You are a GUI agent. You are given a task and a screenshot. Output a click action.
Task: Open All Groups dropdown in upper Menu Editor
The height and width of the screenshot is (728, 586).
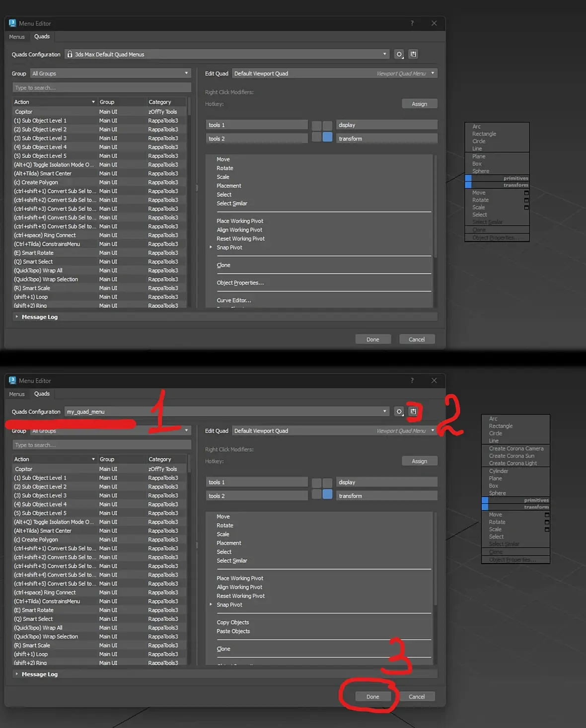(x=110, y=73)
